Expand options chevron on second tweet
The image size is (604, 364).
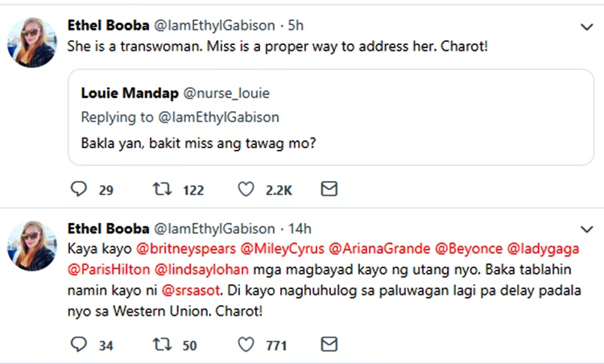tap(587, 230)
